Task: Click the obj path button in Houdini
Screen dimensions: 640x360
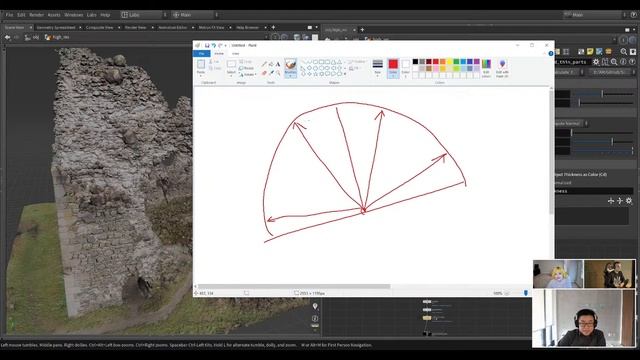Action: [32, 37]
